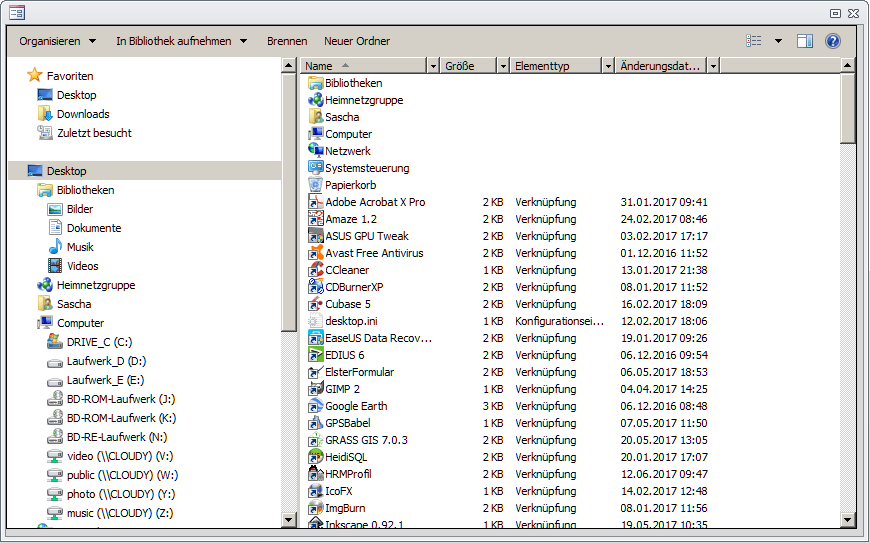Screen dimensions: 870x543
Task: Select the Google Earth icon
Action: [x=316, y=406]
